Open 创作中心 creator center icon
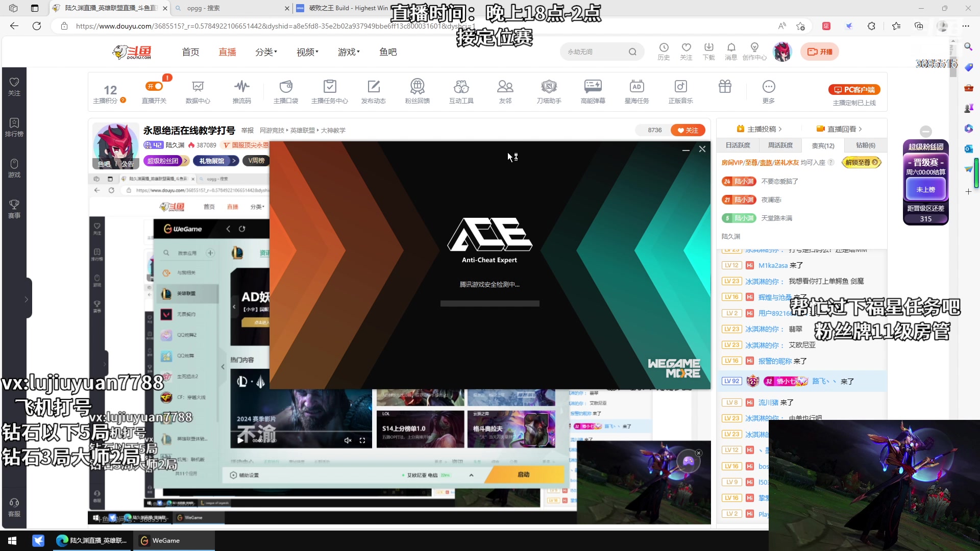 (754, 52)
